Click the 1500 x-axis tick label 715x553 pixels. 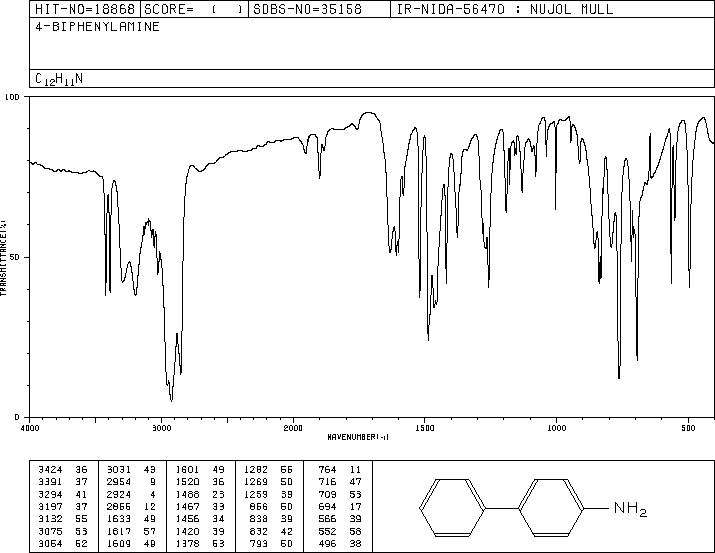(x=425, y=428)
